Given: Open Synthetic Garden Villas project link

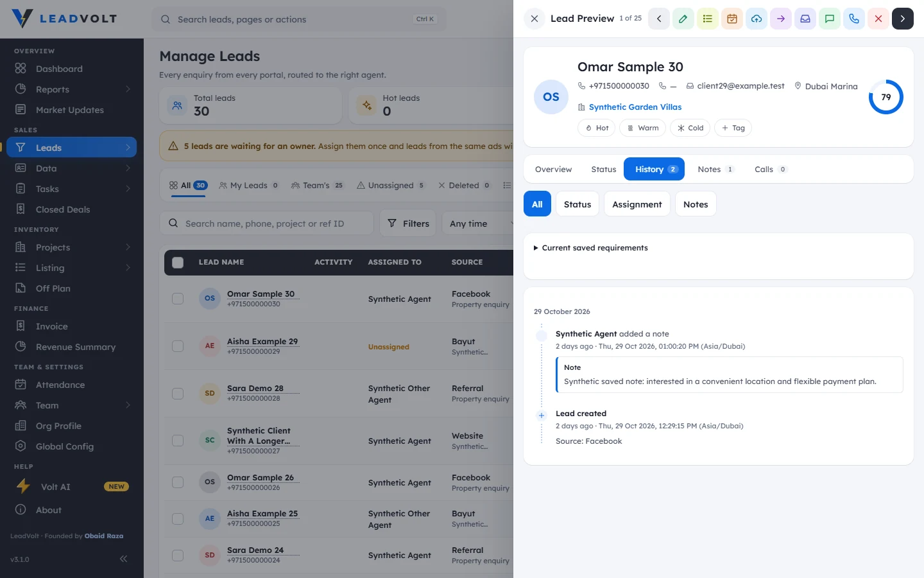Looking at the screenshot, I should pyautogui.click(x=635, y=107).
